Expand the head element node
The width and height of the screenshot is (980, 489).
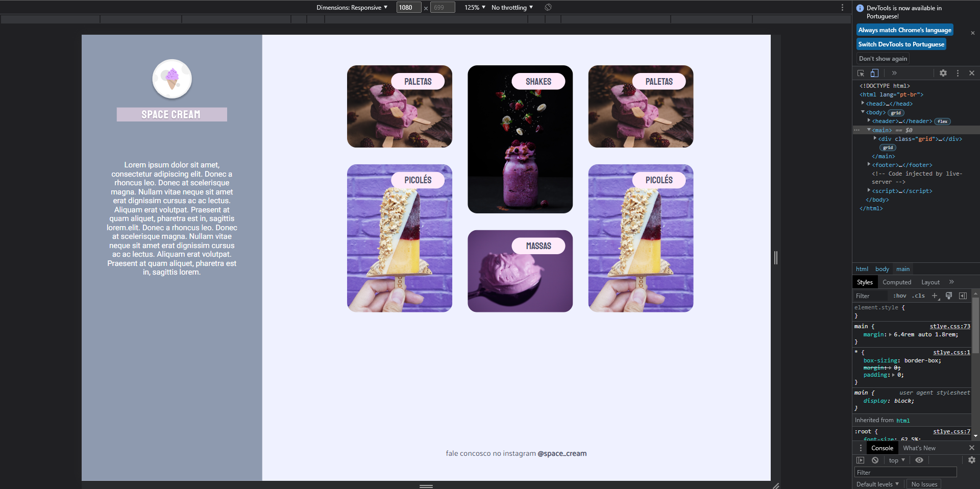coord(863,103)
